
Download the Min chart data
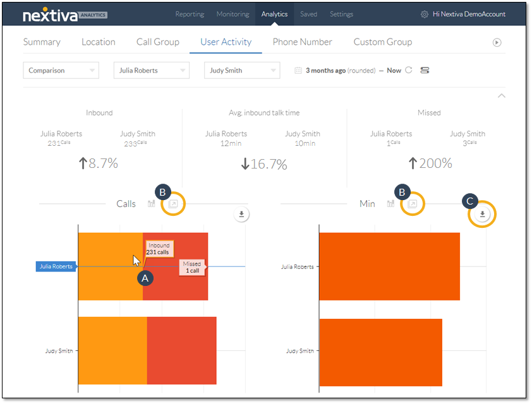coord(482,214)
